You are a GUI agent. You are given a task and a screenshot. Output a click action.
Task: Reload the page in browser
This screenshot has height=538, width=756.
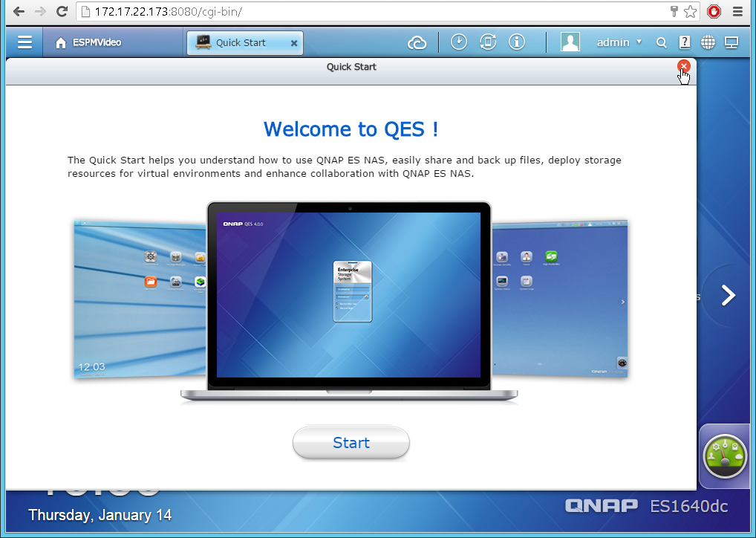[x=62, y=12]
